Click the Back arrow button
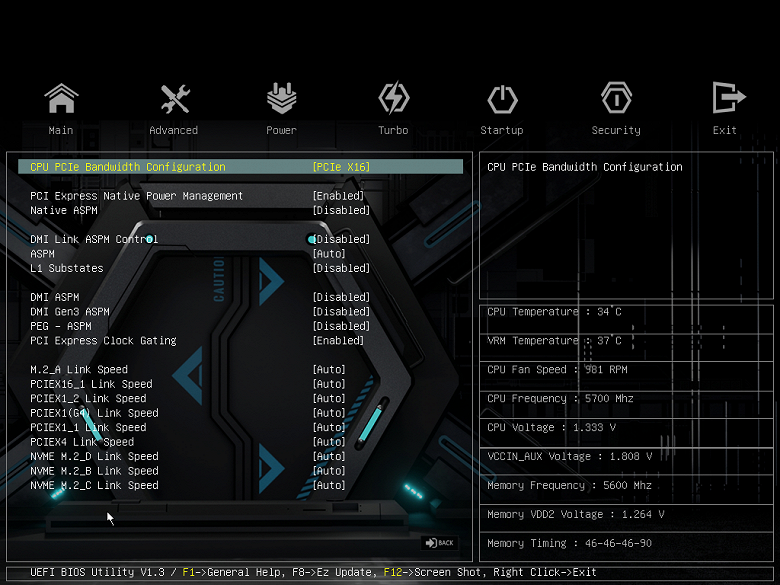The width and height of the screenshot is (780, 585). 439,543
